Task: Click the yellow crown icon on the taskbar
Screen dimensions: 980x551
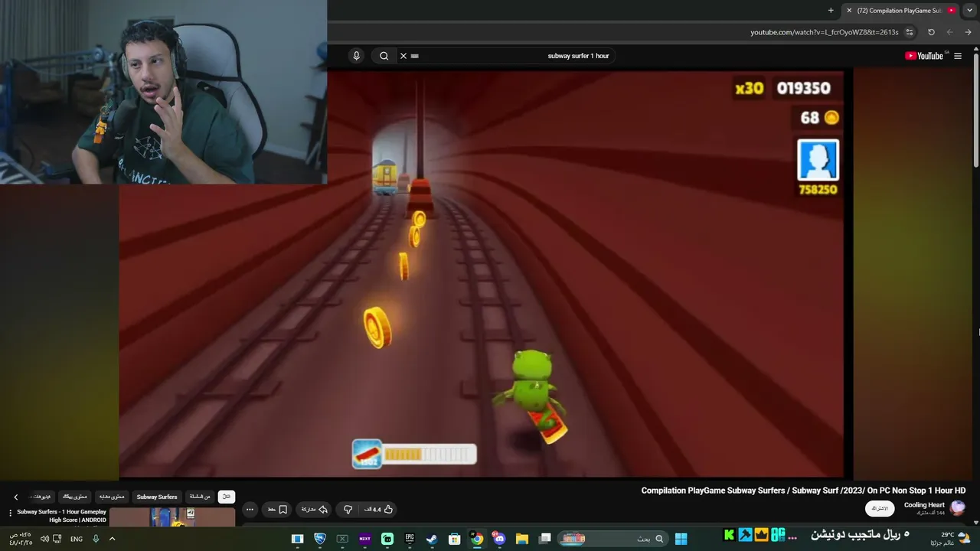Action: click(x=761, y=535)
